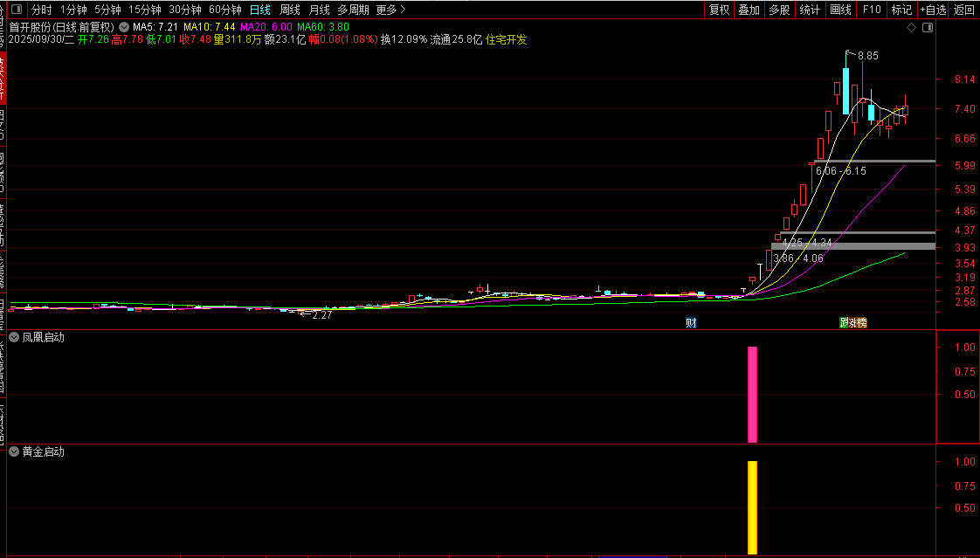Click the MA5: 7.21 label
The image size is (980, 558).
point(155,27)
